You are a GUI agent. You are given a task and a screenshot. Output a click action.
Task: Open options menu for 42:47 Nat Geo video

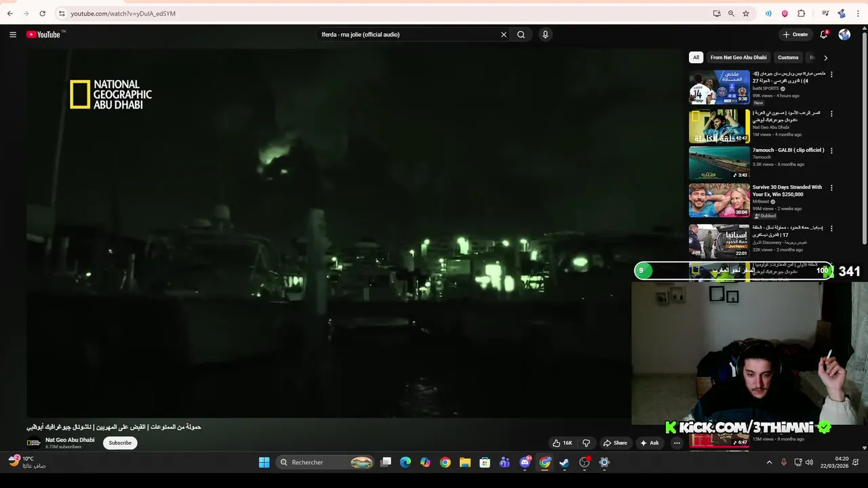831,114
